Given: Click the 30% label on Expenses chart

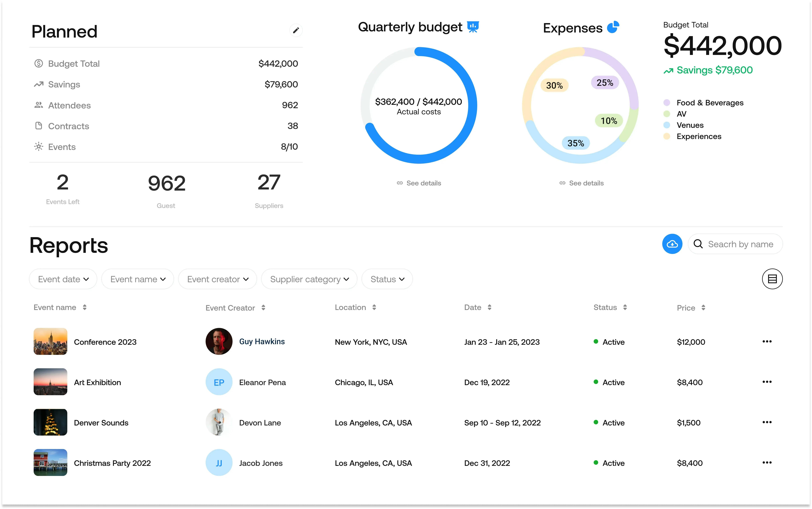Looking at the screenshot, I should point(554,85).
